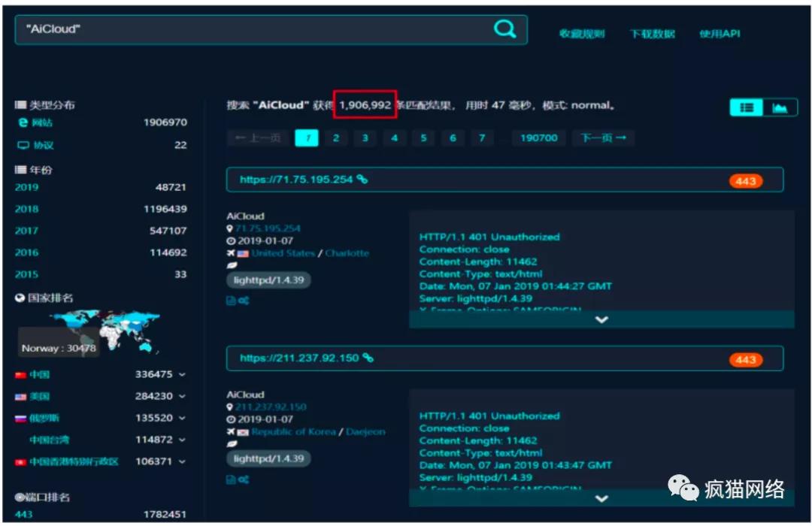Click link icon beside https://211.237.92.150
The height and width of the screenshot is (526, 812).
(368, 358)
